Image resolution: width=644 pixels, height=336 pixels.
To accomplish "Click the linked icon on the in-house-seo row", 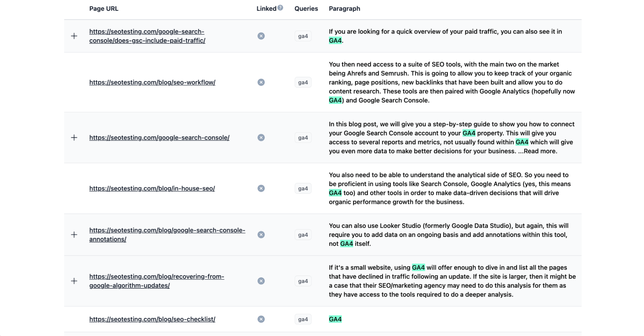I will click(x=261, y=188).
